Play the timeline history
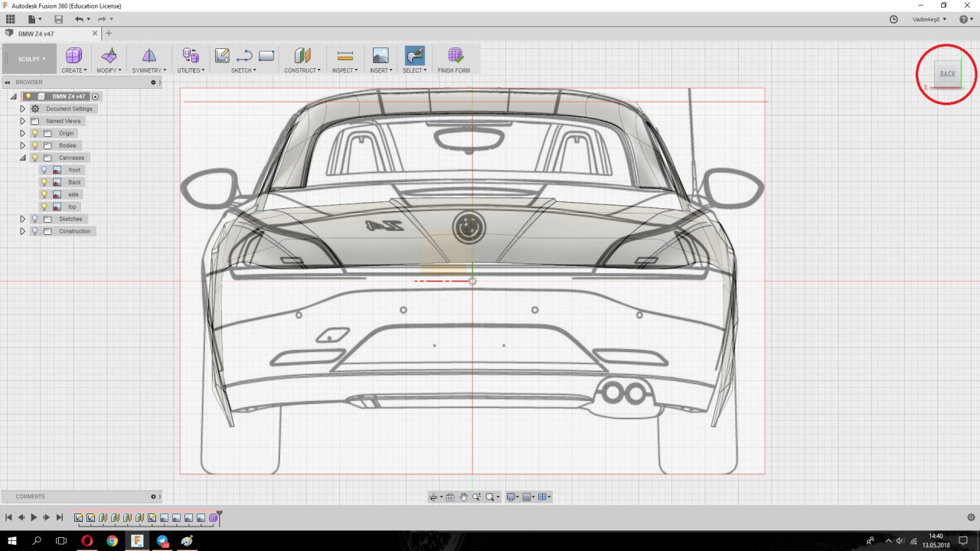980x551 pixels. coord(34,518)
